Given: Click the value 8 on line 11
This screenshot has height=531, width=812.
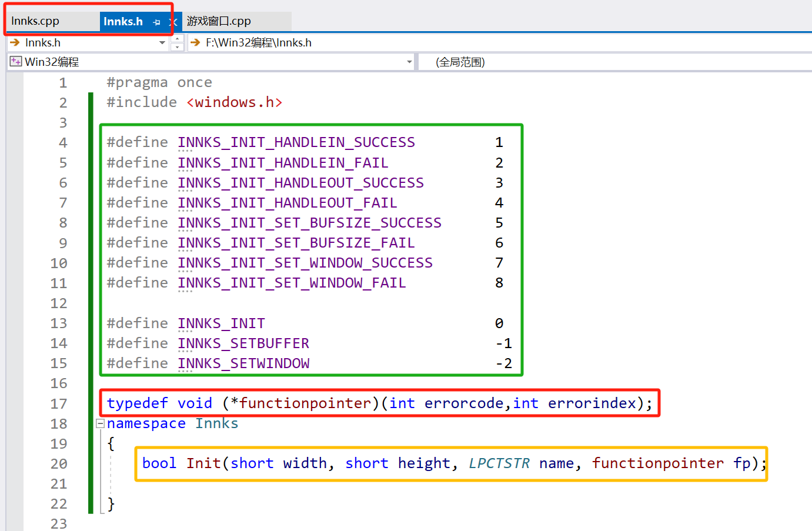Looking at the screenshot, I should coord(499,283).
